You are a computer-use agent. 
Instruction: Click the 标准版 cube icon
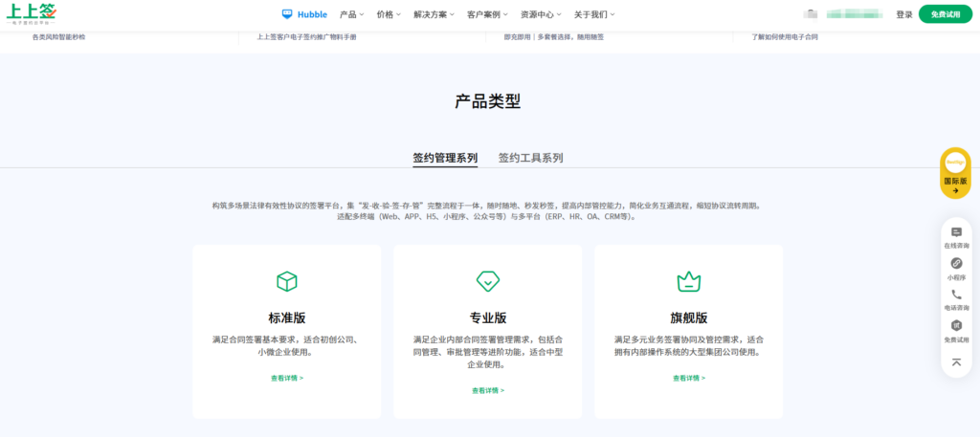(x=286, y=281)
